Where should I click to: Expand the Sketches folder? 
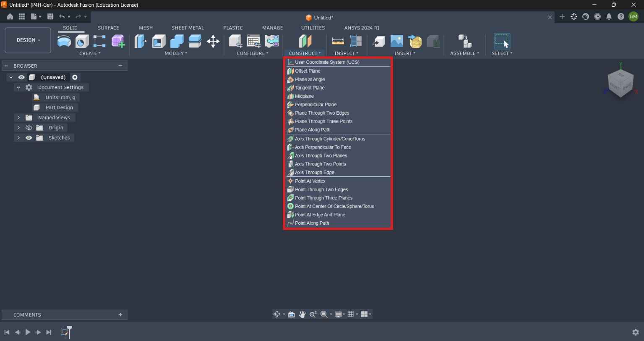point(18,138)
